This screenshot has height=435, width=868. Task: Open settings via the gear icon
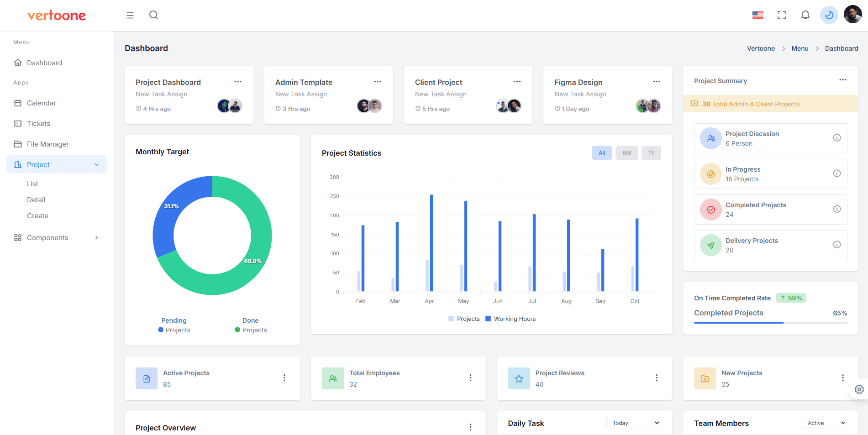click(858, 389)
